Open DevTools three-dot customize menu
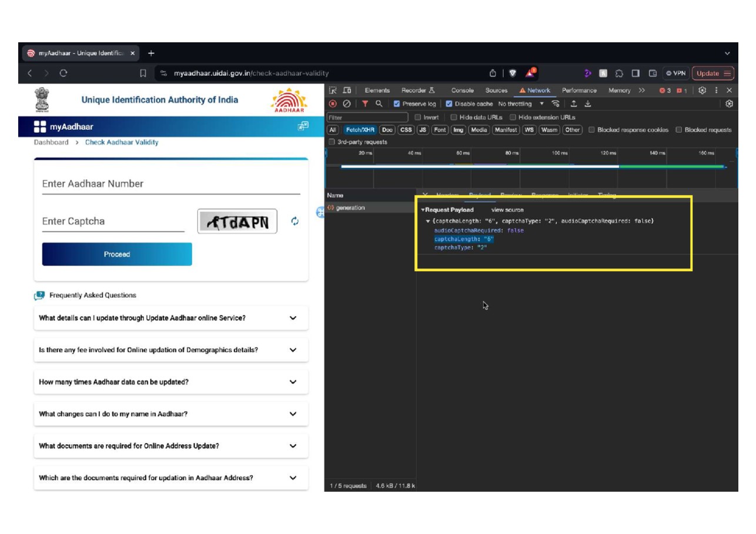Screen dimensions: 756x534 716,90
